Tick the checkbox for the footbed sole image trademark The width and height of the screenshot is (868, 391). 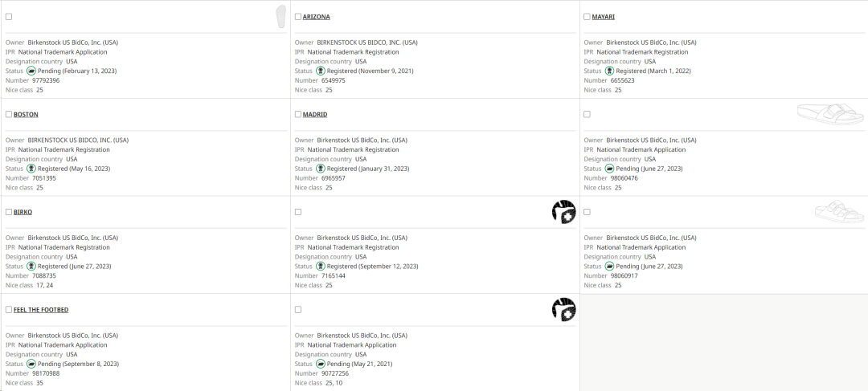[x=9, y=17]
